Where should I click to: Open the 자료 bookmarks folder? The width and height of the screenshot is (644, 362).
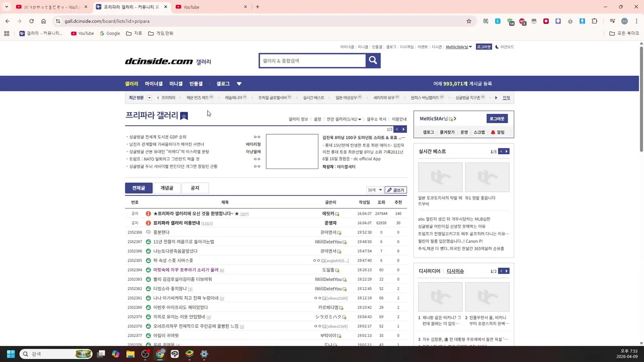(x=134, y=33)
